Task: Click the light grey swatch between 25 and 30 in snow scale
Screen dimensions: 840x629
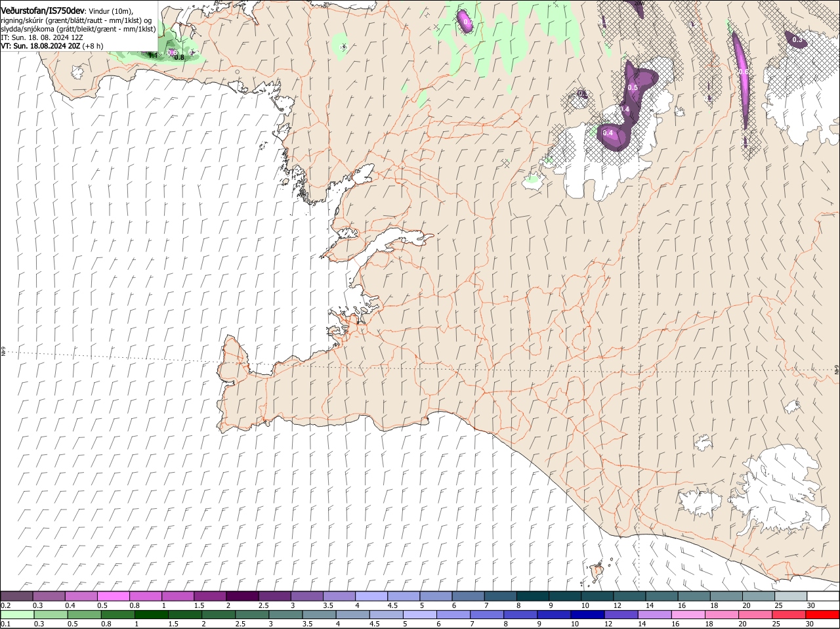Action: tap(791, 596)
